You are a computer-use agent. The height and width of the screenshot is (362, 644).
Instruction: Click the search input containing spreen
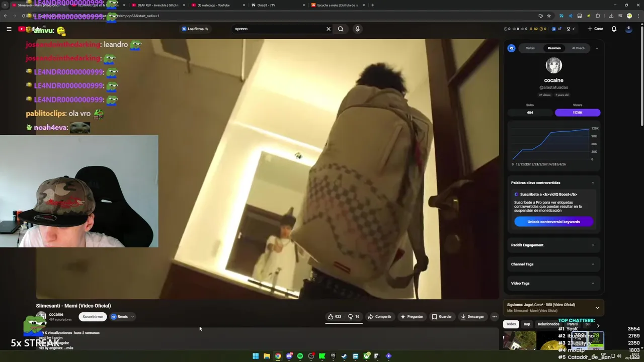pos(278,29)
